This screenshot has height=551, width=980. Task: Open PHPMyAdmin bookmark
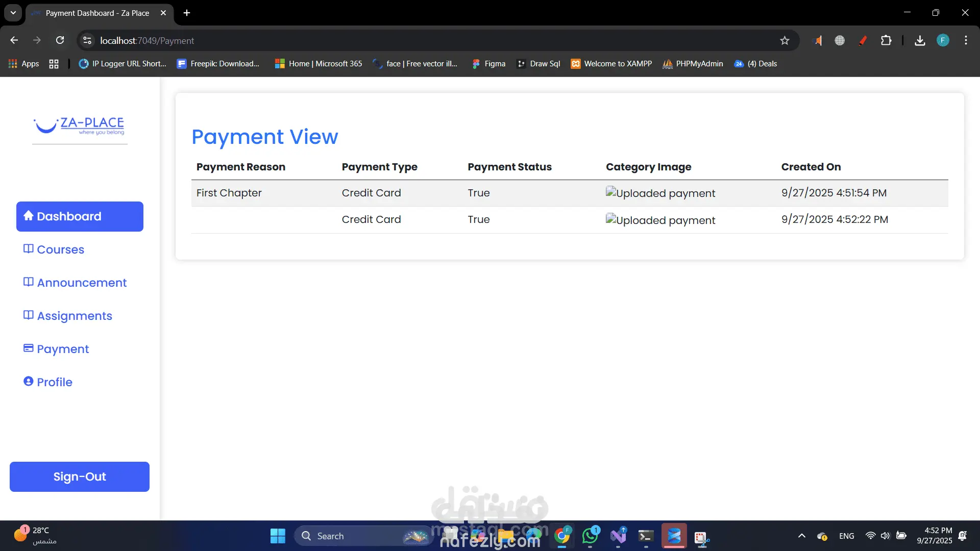(693, 64)
